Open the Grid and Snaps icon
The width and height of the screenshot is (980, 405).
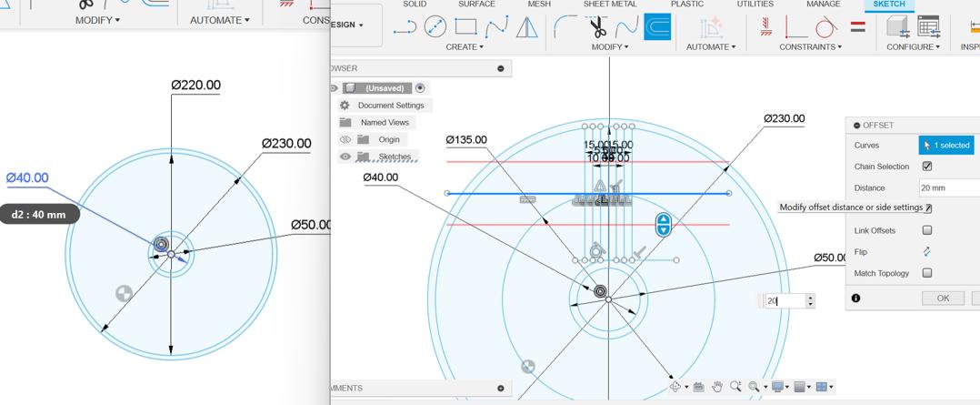coord(799,388)
